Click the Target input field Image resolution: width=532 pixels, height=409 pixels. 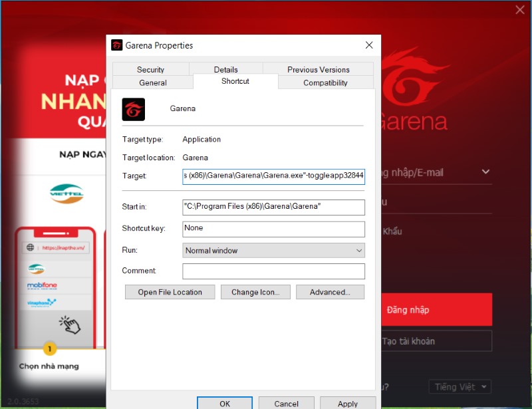click(x=273, y=176)
